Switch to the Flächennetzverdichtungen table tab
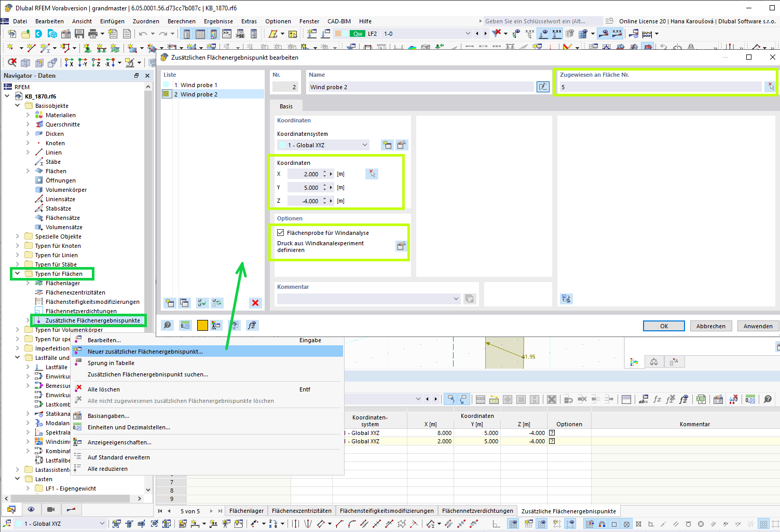 (x=477, y=511)
